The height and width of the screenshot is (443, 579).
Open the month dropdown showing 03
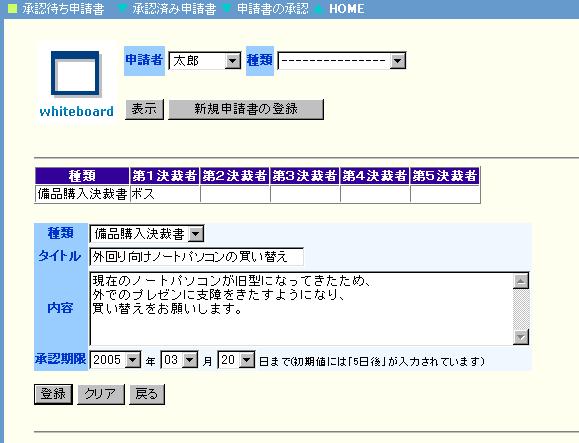[x=179, y=360]
